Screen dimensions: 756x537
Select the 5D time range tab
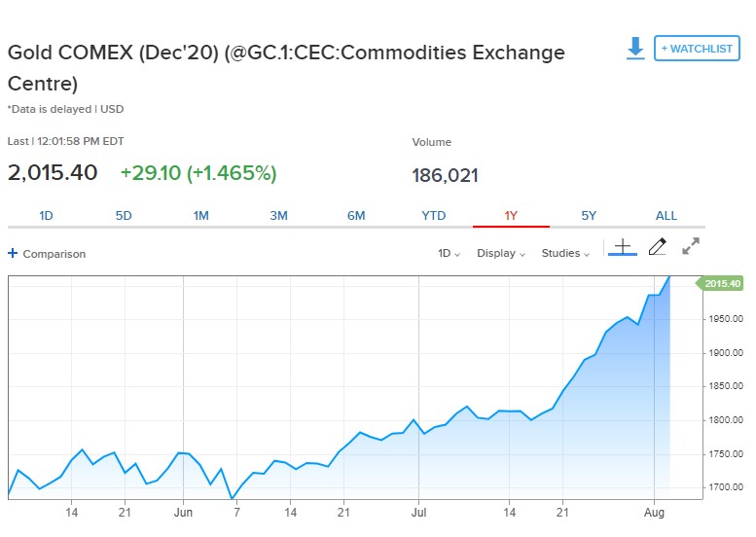tap(124, 216)
